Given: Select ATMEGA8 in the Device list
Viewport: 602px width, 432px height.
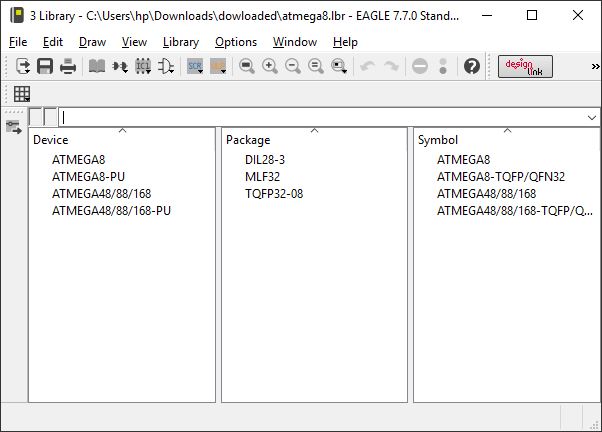Looking at the screenshot, I should pyautogui.click(x=79, y=159).
